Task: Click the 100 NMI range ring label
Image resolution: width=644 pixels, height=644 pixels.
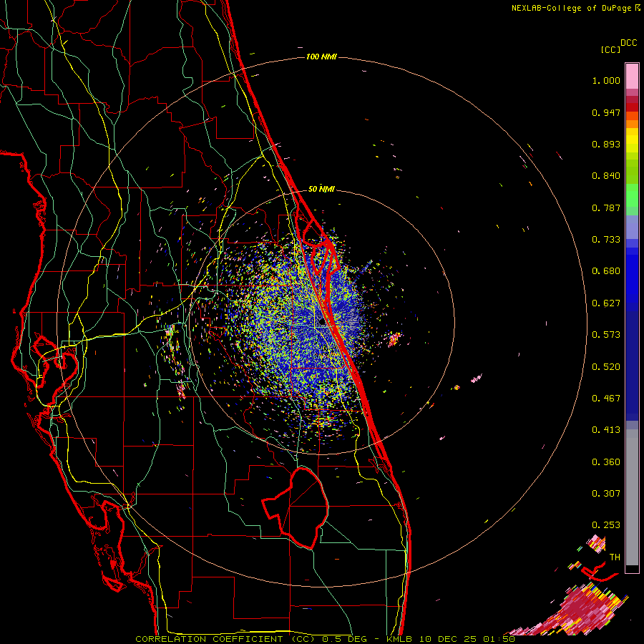Action: click(321, 57)
